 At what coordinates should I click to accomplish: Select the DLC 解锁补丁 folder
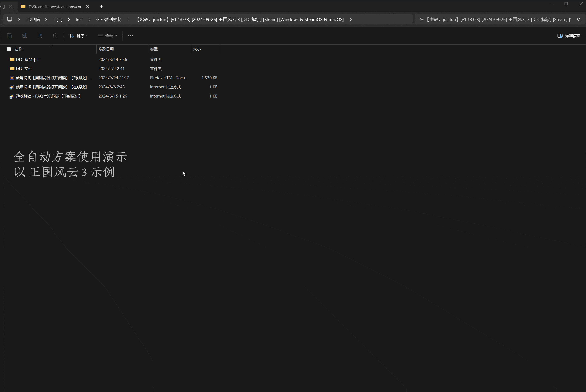click(x=28, y=59)
